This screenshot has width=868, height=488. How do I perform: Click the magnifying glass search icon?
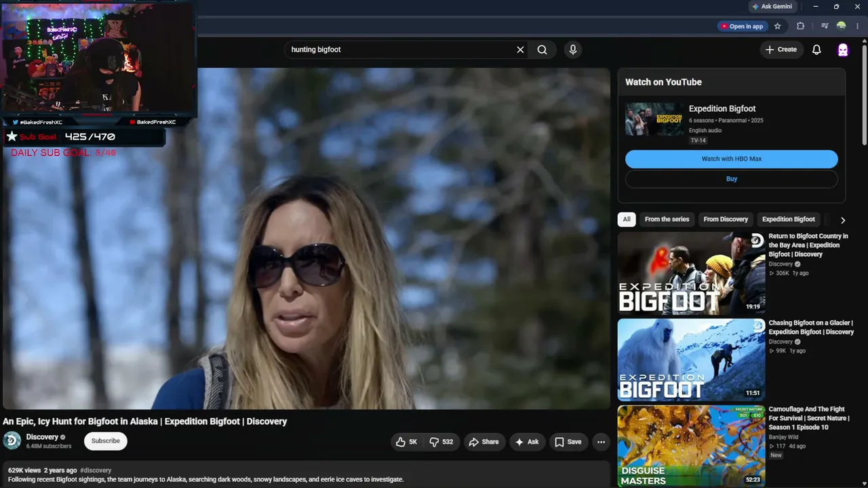542,49
